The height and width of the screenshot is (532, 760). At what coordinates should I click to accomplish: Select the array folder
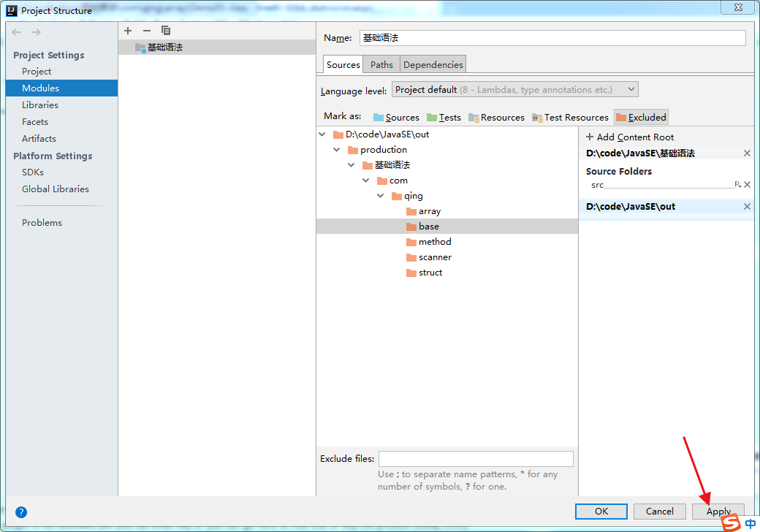430,211
